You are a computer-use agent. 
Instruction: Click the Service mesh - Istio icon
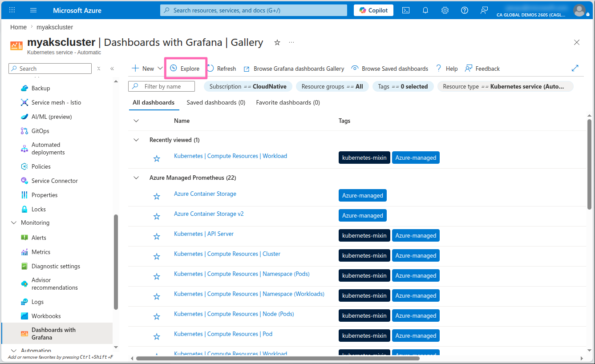[x=24, y=102]
